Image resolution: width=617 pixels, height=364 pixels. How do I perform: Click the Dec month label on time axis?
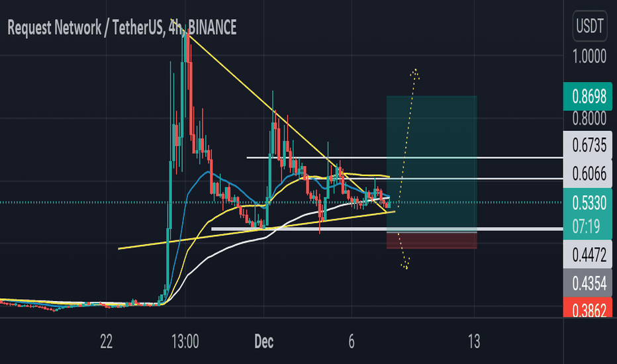tap(263, 342)
